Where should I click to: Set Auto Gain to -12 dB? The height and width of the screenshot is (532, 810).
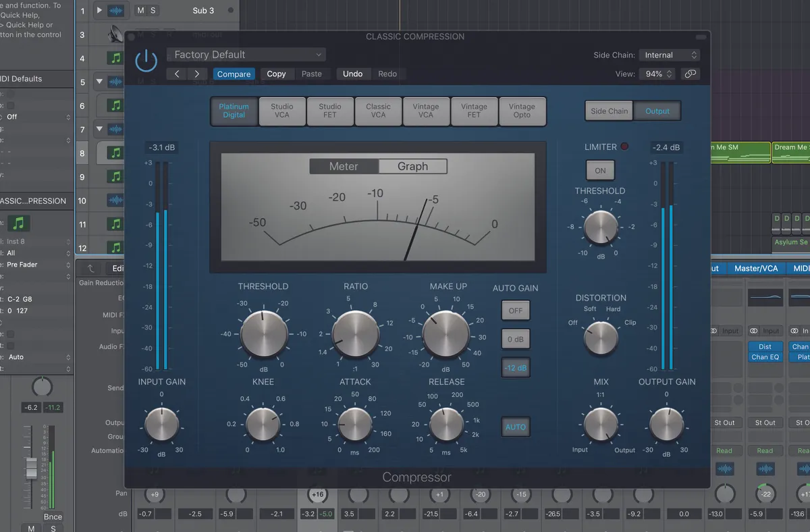[x=516, y=367]
